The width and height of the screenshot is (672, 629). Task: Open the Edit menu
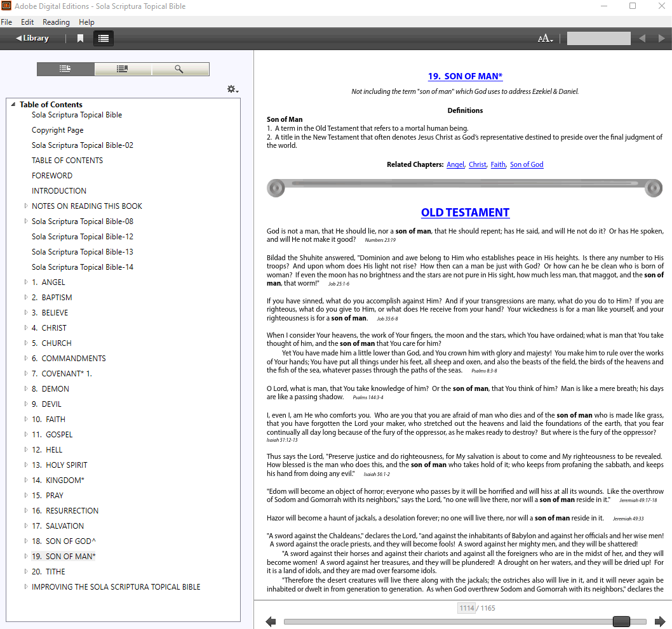[27, 22]
